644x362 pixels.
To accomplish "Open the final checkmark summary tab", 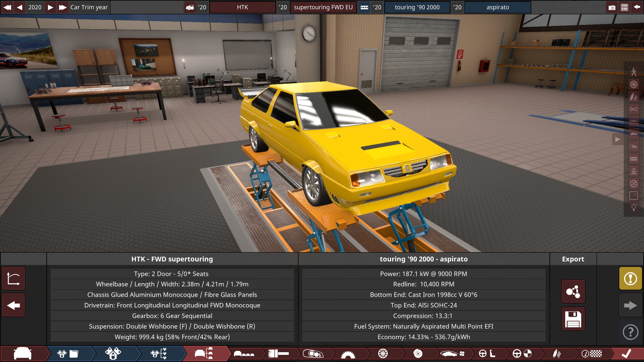I will (x=626, y=354).
